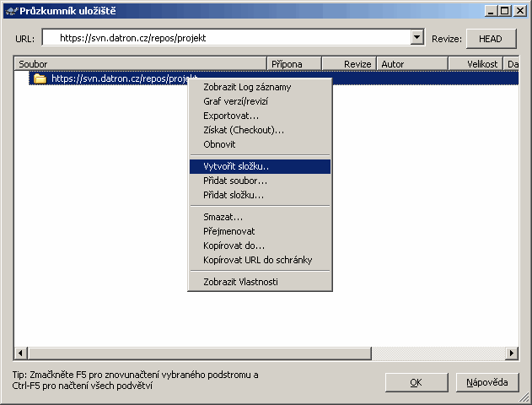Viewport: 532px width, 405px height.
Task: Click the TortoiseSVN title bar icon
Action: pos(11,11)
